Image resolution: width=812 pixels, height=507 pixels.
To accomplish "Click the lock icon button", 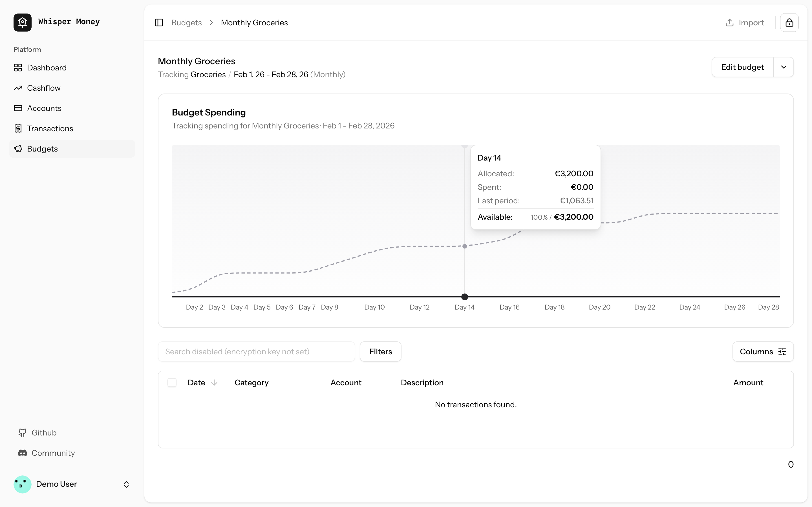I will (x=789, y=23).
